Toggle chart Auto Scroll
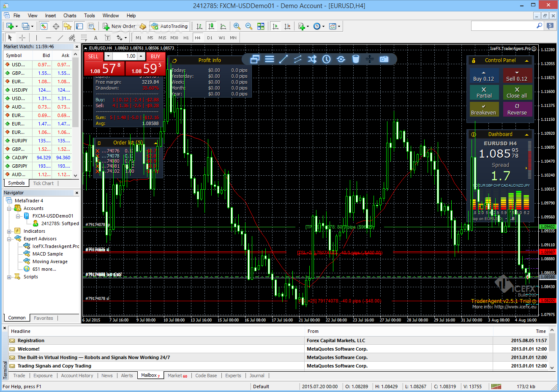Viewport: 559px width, 392px height. pos(275,26)
